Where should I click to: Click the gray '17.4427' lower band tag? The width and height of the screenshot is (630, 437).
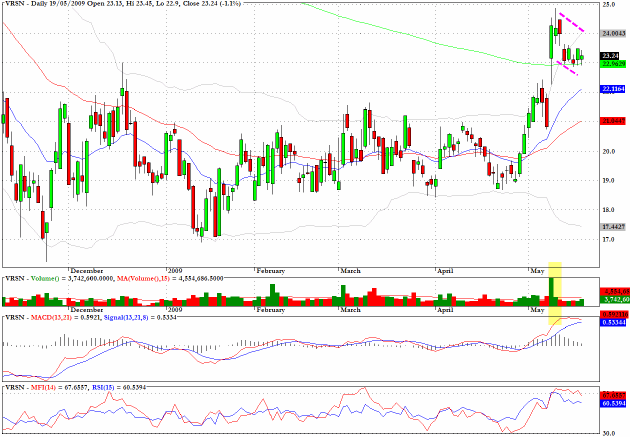pos(613,227)
